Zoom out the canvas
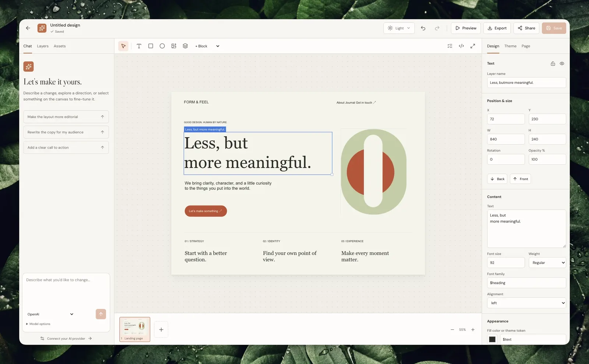The width and height of the screenshot is (589, 364). tap(452, 329)
